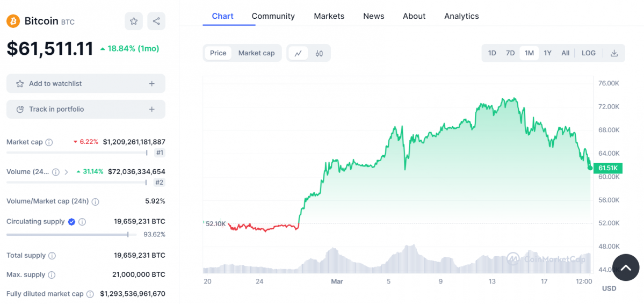This screenshot has height=304, width=644.
Task: Switch chart to Market cap
Action: tap(256, 53)
